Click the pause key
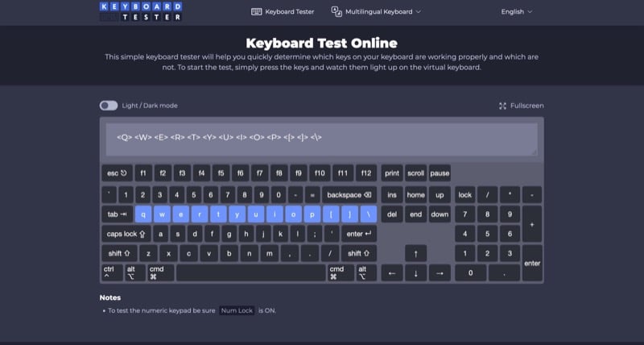Image resolution: width=644 pixels, height=345 pixels. point(440,173)
